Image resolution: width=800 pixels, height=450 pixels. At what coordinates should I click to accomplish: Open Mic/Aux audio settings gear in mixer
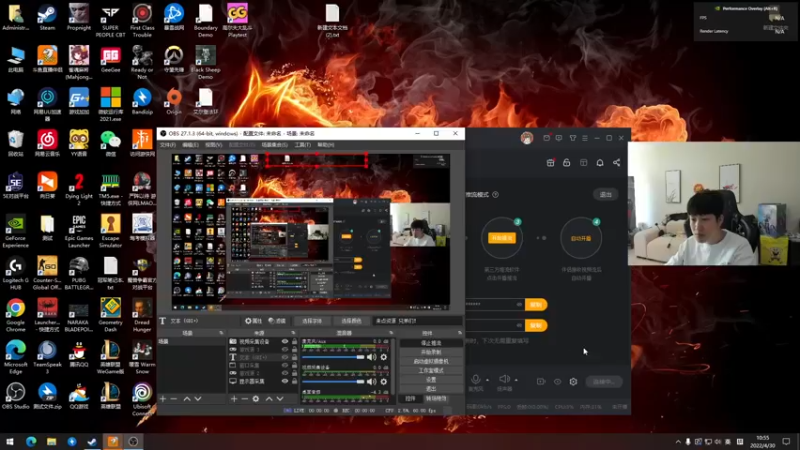384,357
